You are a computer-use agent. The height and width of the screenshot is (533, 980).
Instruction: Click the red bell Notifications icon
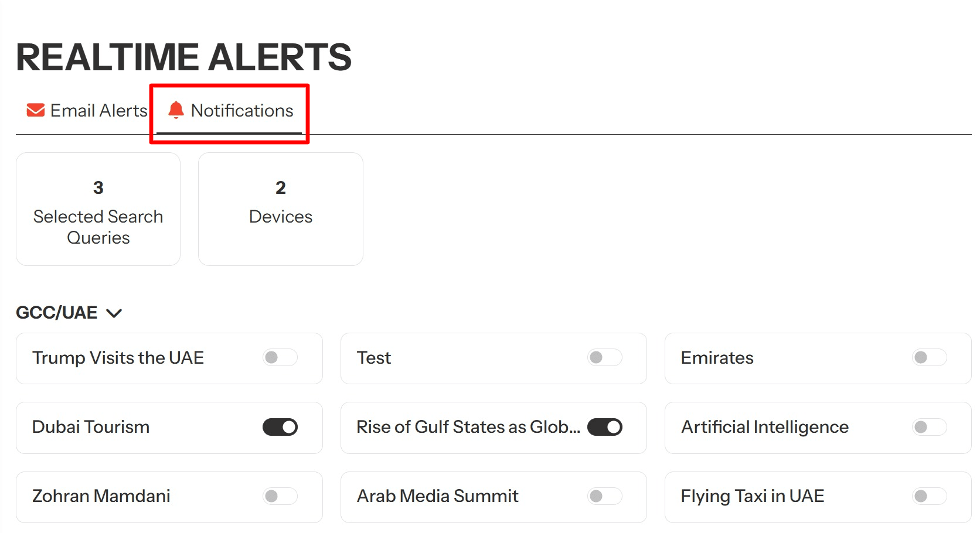(x=176, y=110)
